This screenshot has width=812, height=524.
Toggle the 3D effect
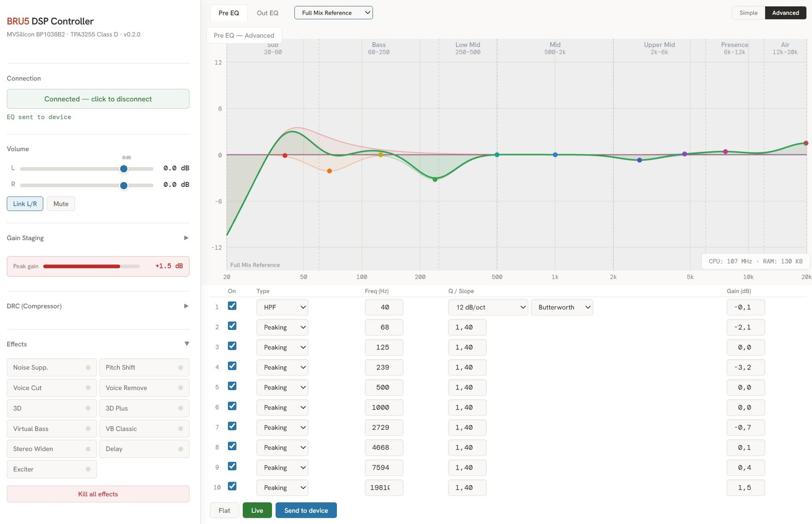52,408
